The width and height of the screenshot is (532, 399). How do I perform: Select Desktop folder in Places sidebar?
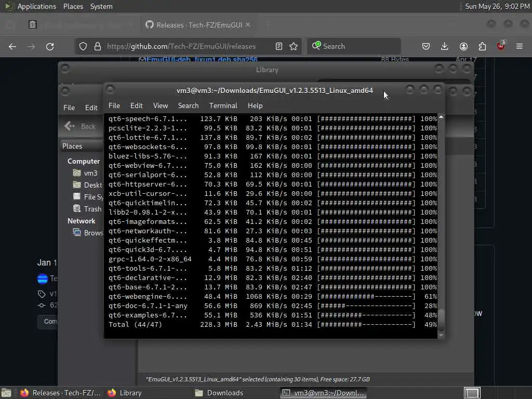point(87,185)
